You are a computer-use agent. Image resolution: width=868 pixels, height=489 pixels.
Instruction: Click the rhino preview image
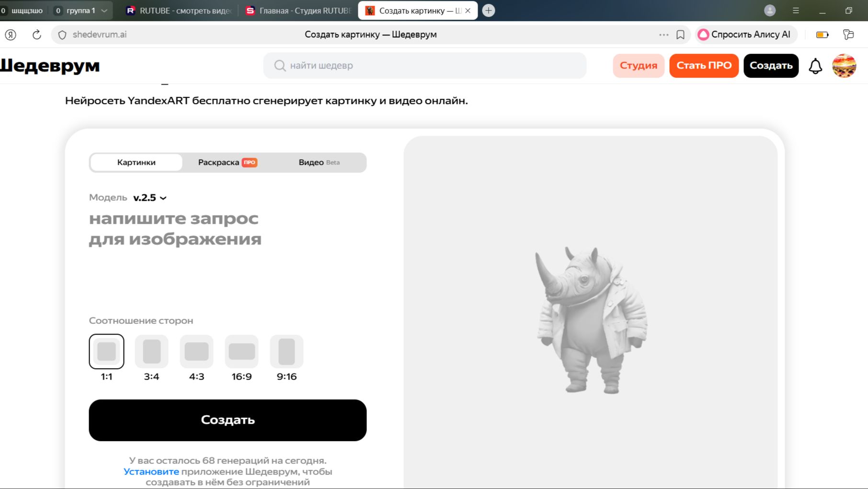click(x=591, y=320)
